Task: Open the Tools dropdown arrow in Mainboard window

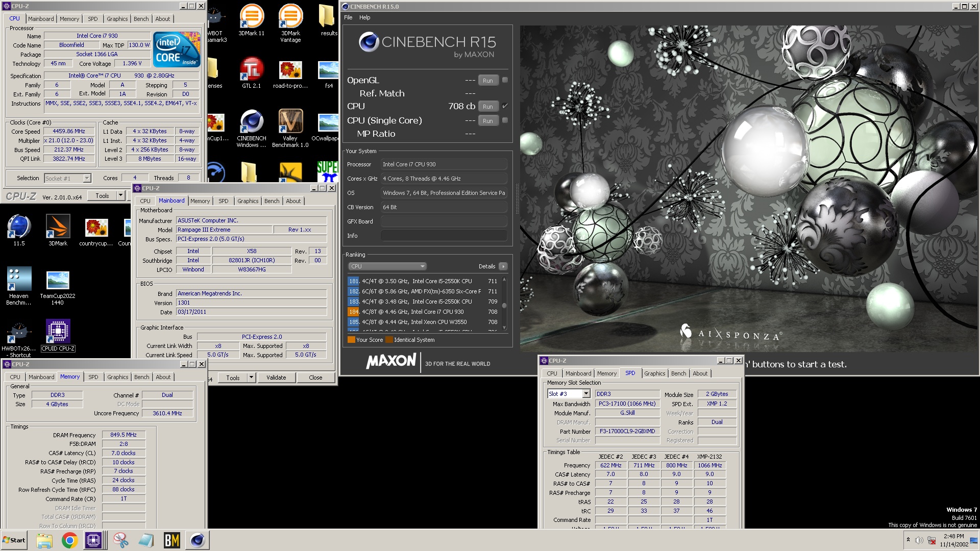Action: (x=251, y=378)
